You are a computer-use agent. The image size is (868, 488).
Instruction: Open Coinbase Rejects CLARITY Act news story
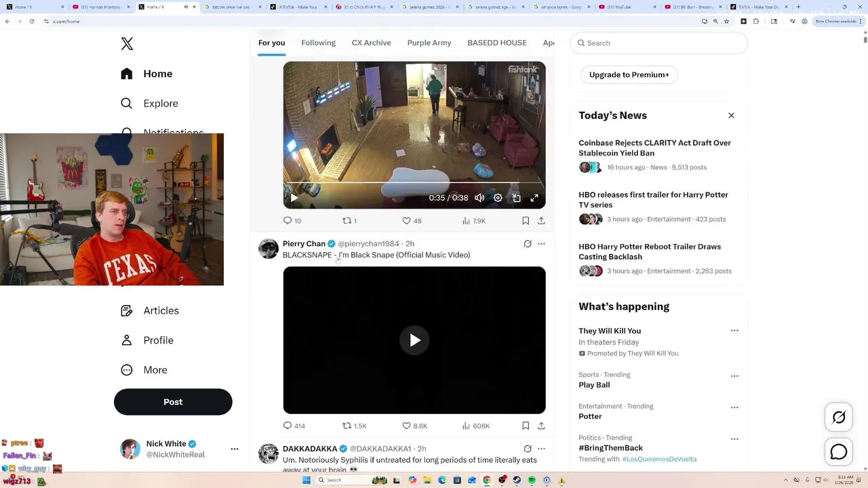pos(654,148)
